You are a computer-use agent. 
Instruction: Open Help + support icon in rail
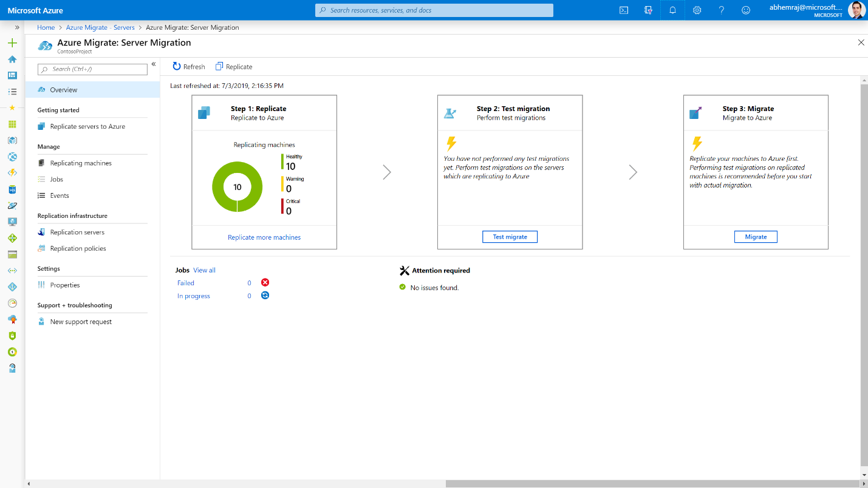tap(12, 368)
